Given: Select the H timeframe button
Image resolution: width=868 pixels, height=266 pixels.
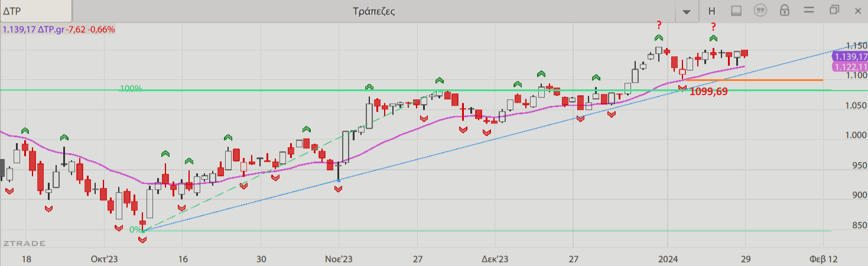Looking at the screenshot, I should pos(712,11).
